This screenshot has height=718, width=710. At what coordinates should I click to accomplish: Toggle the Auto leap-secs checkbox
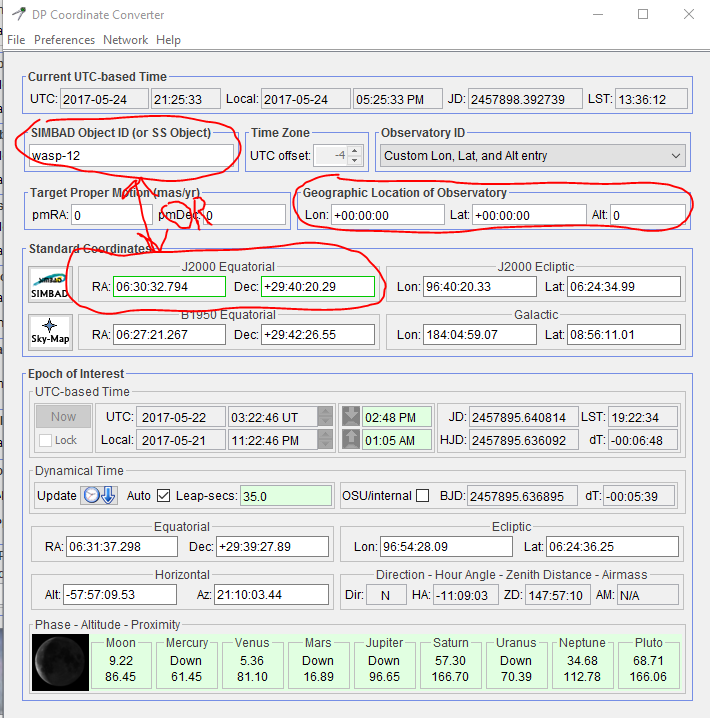(163, 495)
